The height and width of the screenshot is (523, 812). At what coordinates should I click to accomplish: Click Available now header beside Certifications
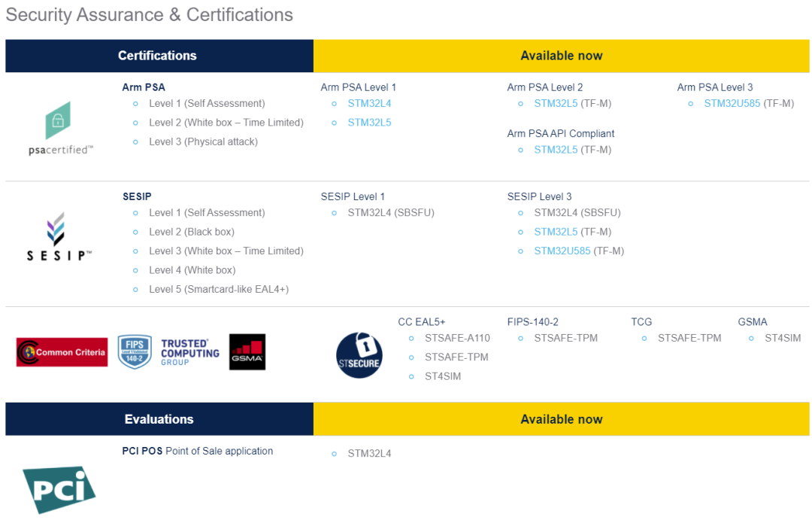[562, 56]
